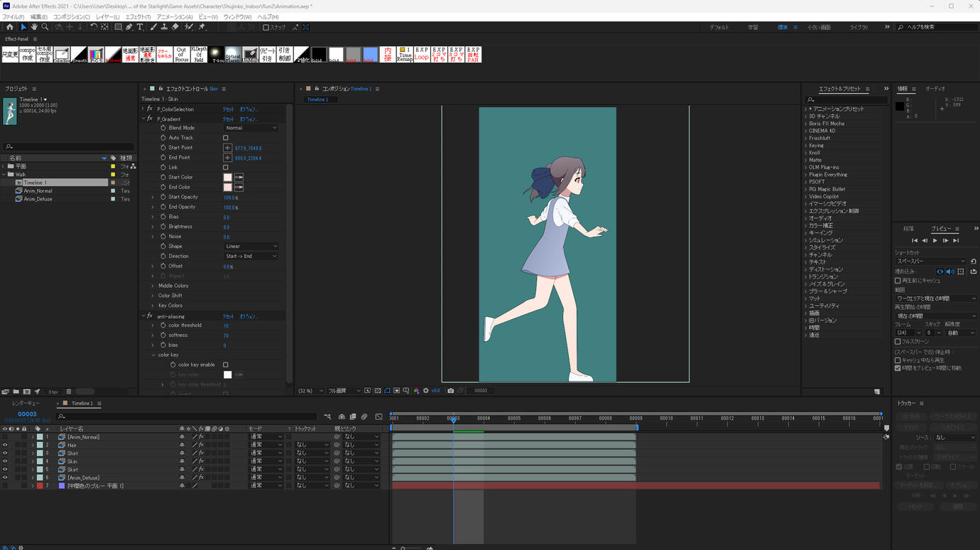This screenshot has height=550, width=980.
Task: Click the timeline current time 00003 display
Action: (x=27, y=414)
